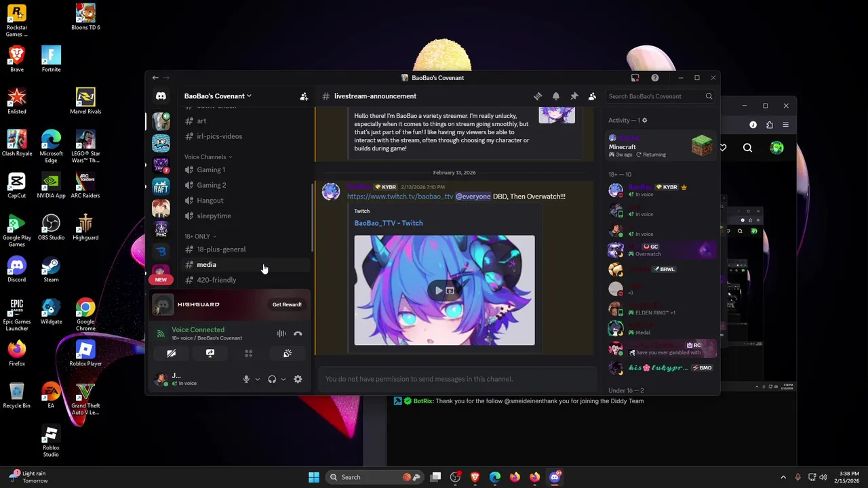This screenshot has width=868, height=488.
Task: Open your user avatar profile in user panel
Action: 161,380
